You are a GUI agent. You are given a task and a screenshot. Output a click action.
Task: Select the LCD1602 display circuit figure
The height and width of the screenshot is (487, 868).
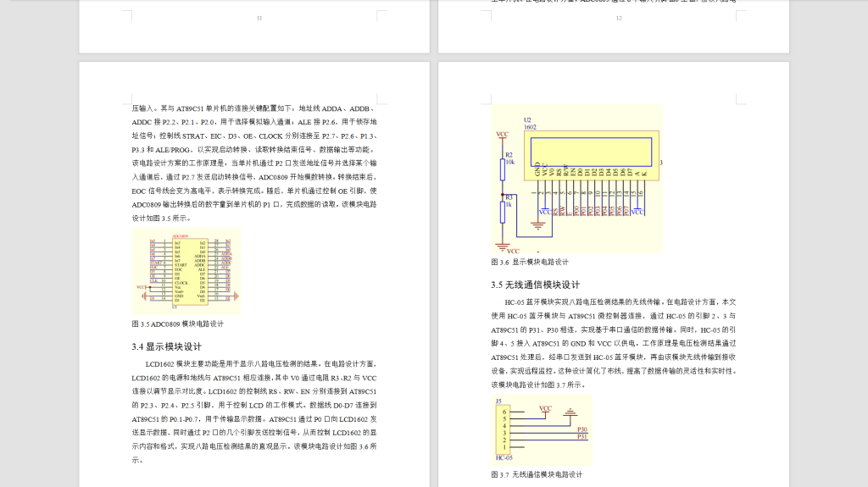click(576, 179)
